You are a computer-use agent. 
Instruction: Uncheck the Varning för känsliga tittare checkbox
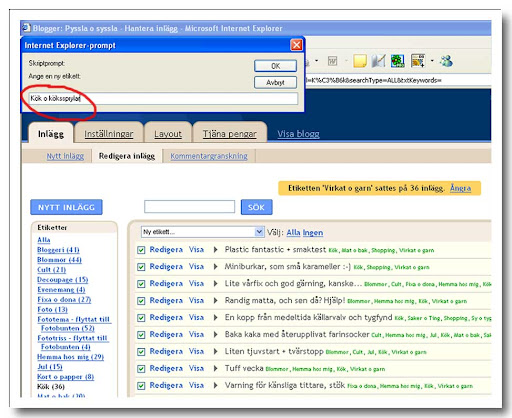141,386
